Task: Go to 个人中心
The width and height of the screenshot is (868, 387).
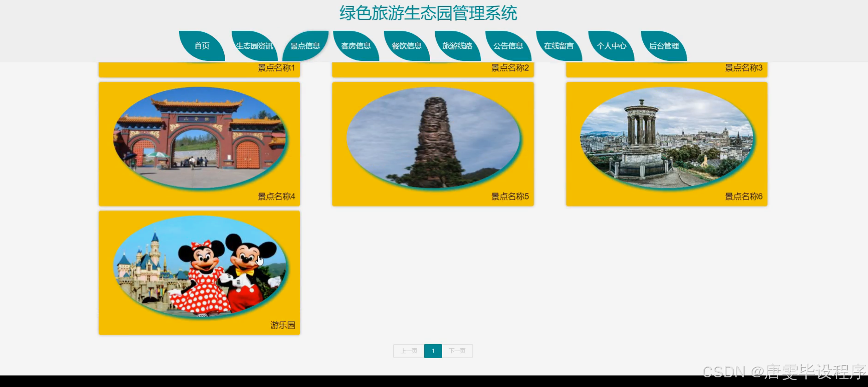Action: [x=612, y=46]
